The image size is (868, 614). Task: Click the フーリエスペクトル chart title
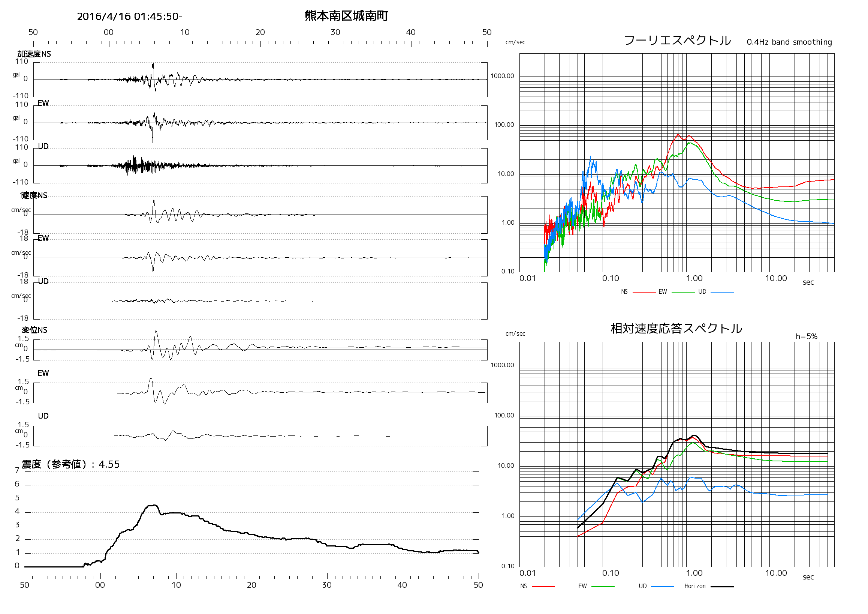[x=677, y=41]
